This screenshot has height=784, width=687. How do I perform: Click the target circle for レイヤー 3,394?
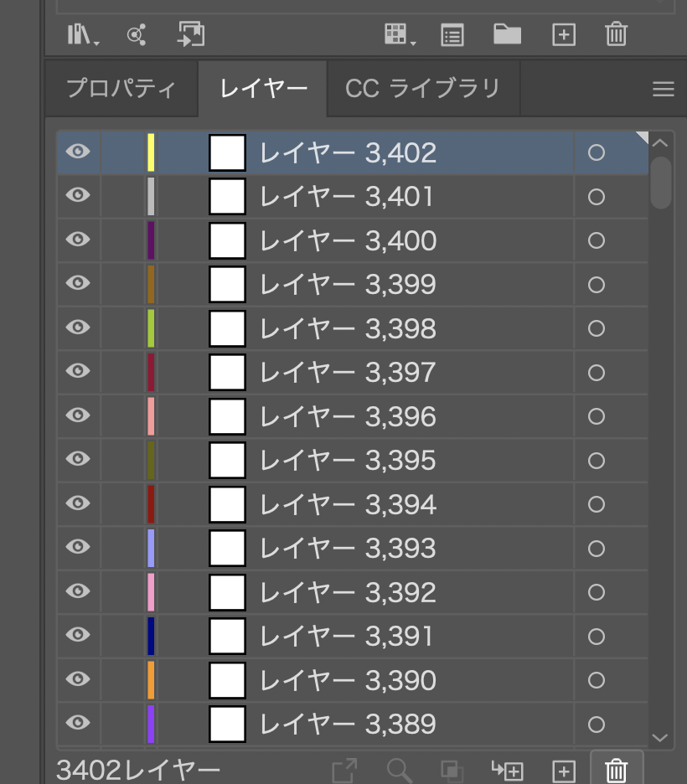[x=597, y=504]
